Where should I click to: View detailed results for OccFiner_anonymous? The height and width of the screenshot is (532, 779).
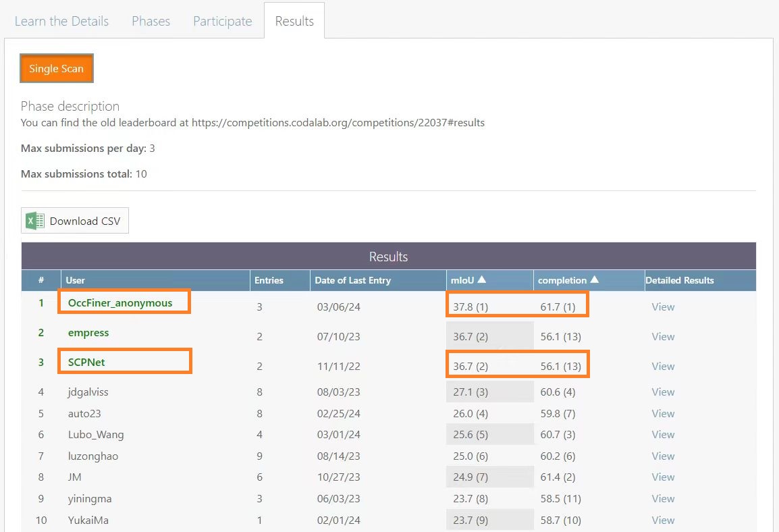662,307
